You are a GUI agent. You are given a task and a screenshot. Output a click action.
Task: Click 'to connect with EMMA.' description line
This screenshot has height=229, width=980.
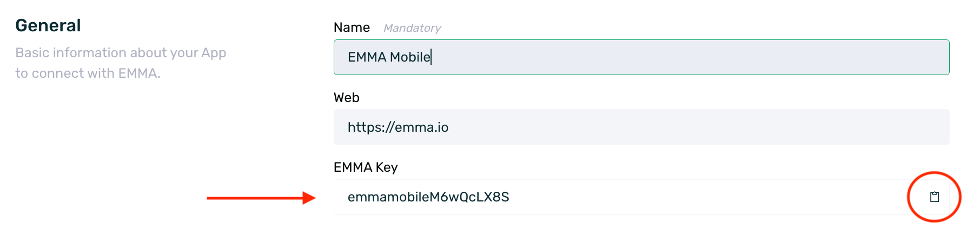[88, 73]
